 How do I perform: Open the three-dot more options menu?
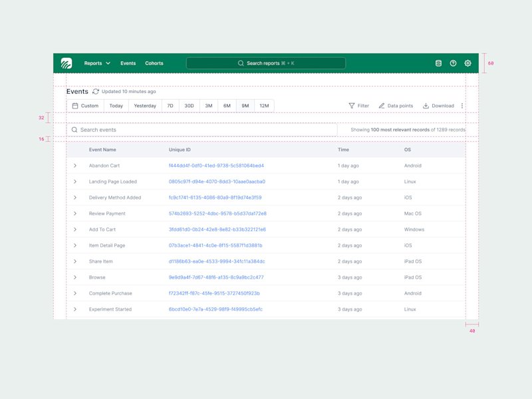point(462,106)
